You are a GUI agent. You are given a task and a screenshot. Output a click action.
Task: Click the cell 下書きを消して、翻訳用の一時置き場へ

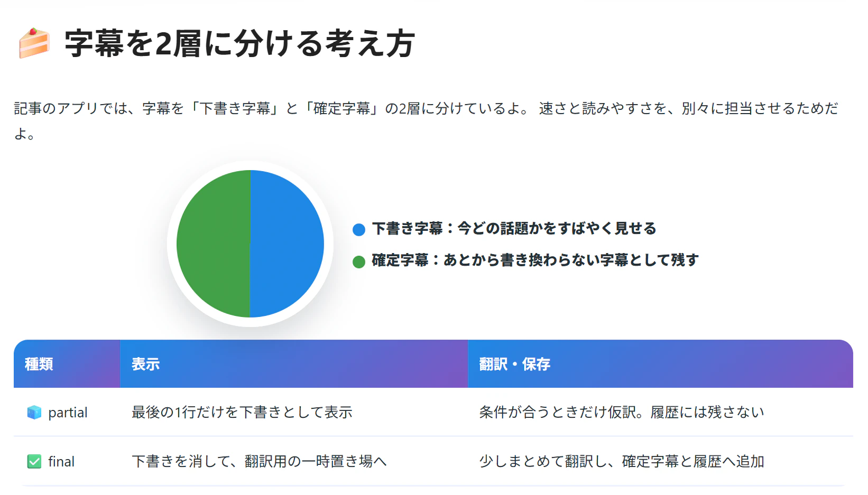click(260, 462)
